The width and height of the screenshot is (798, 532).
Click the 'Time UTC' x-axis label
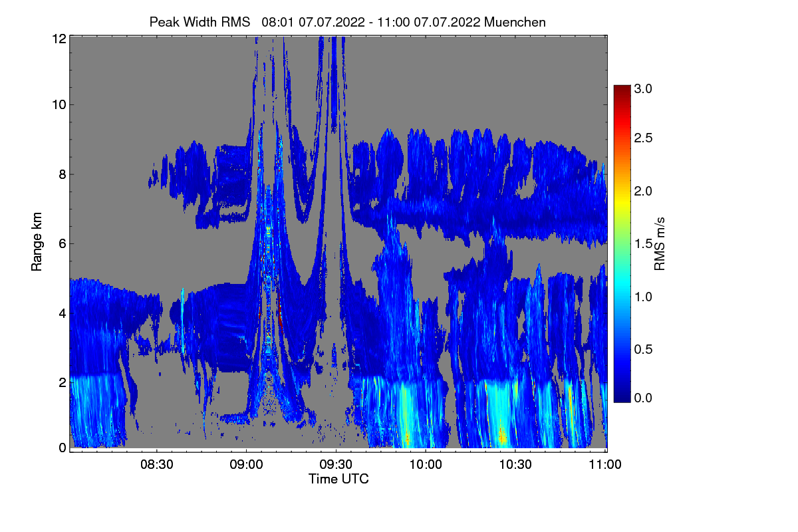(338, 479)
